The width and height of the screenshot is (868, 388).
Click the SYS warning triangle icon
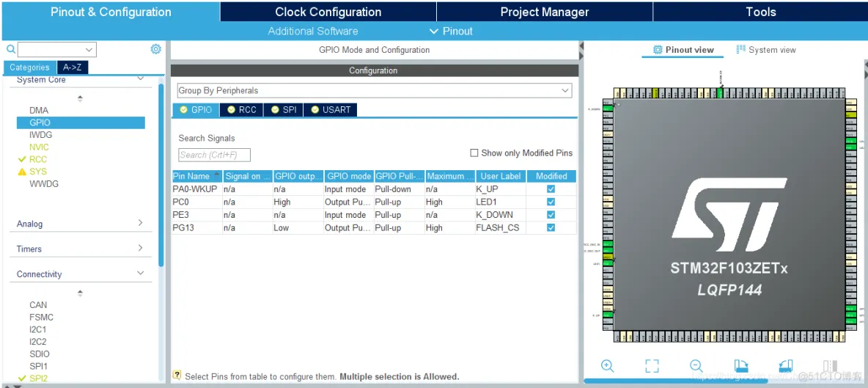click(x=22, y=172)
